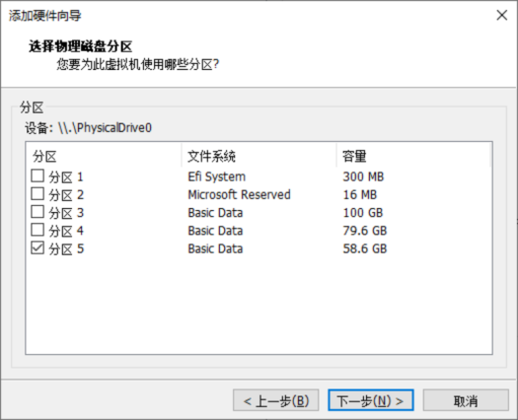Select the 100 GB Basic Data row
518x420 pixels.
click(259, 212)
